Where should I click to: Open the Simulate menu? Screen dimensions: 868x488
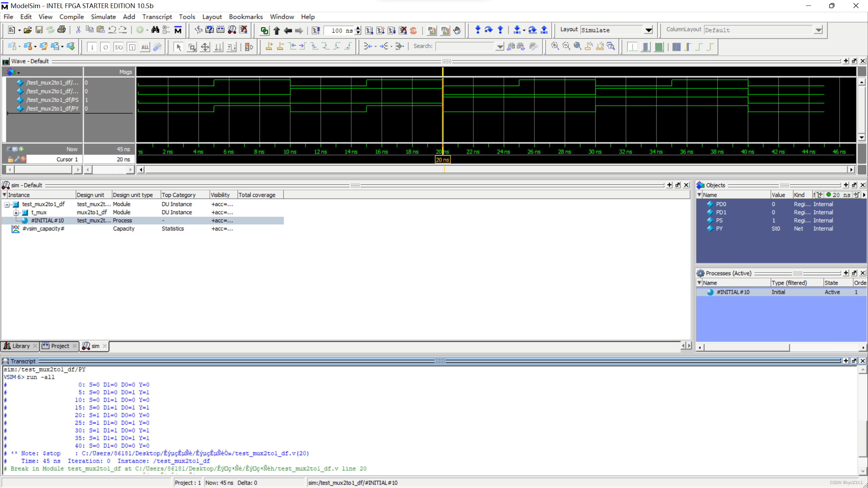coord(103,17)
